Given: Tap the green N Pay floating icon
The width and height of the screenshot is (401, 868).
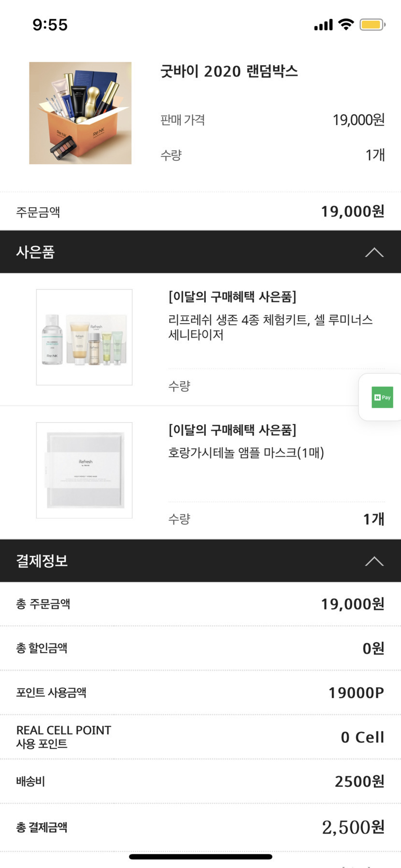Looking at the screenshot, I should tap(382, 398).
